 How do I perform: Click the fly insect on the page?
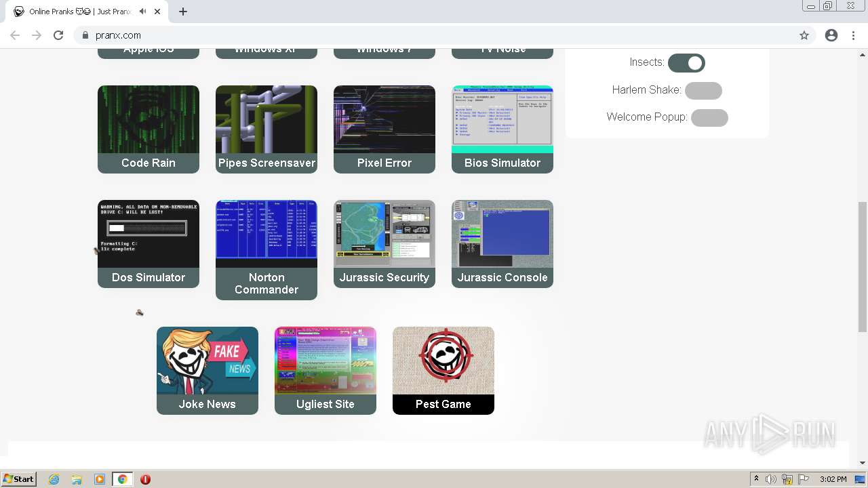pyautogui.click(x=140, y=312)
